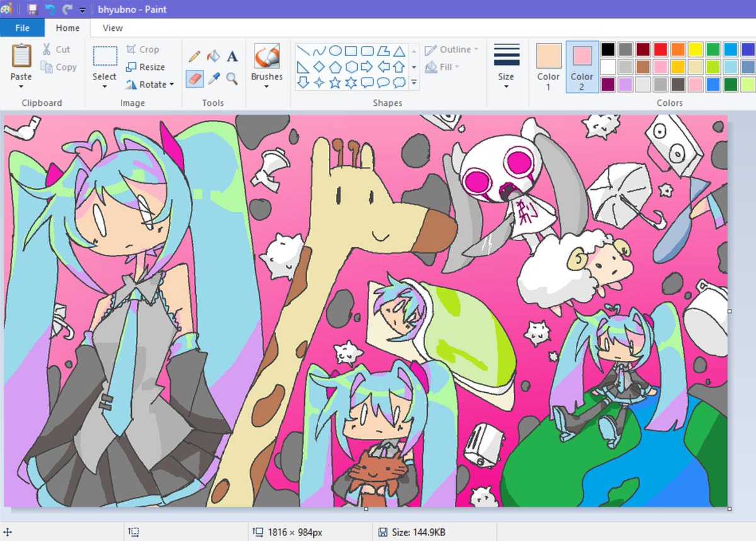Choose the Up arrow shape

pos(399,67)
